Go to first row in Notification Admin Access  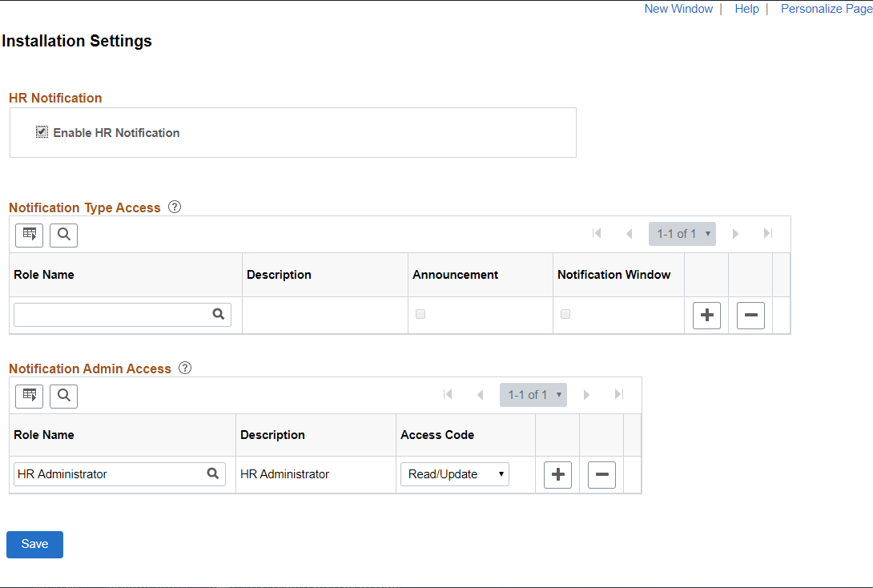[x=448, y=394]
